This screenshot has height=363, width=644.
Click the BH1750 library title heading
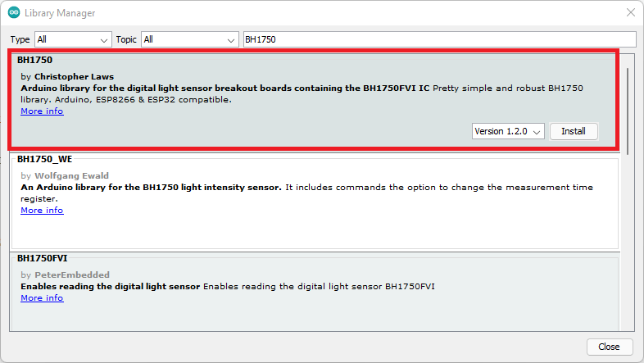point(34,61)
